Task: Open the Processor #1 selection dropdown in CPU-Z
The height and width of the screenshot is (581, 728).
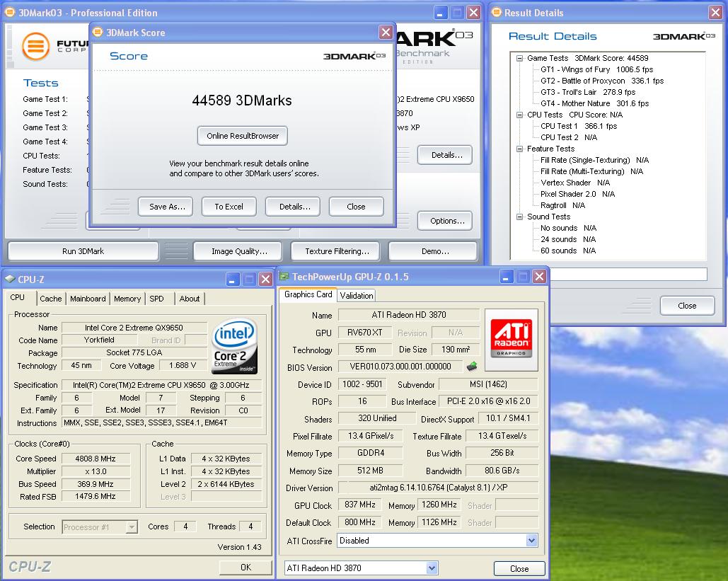Action: (x=132, y=527)
